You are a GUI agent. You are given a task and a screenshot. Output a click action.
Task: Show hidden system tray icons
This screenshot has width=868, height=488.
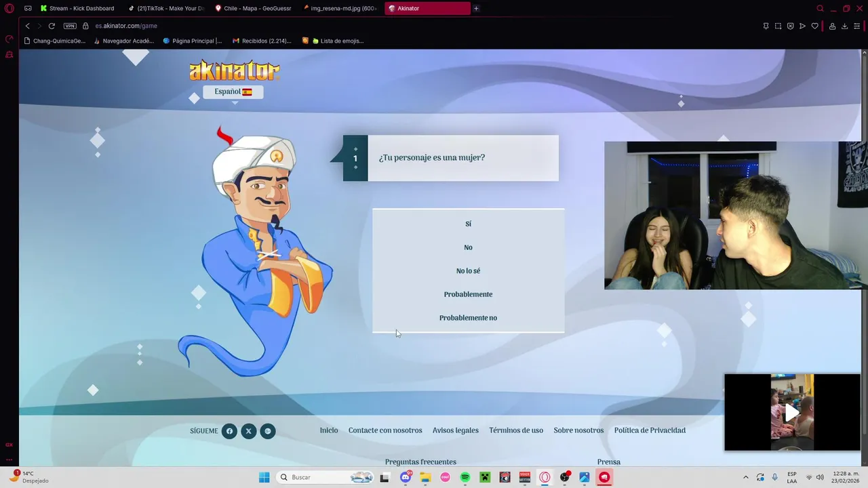(x=746, y=477)
